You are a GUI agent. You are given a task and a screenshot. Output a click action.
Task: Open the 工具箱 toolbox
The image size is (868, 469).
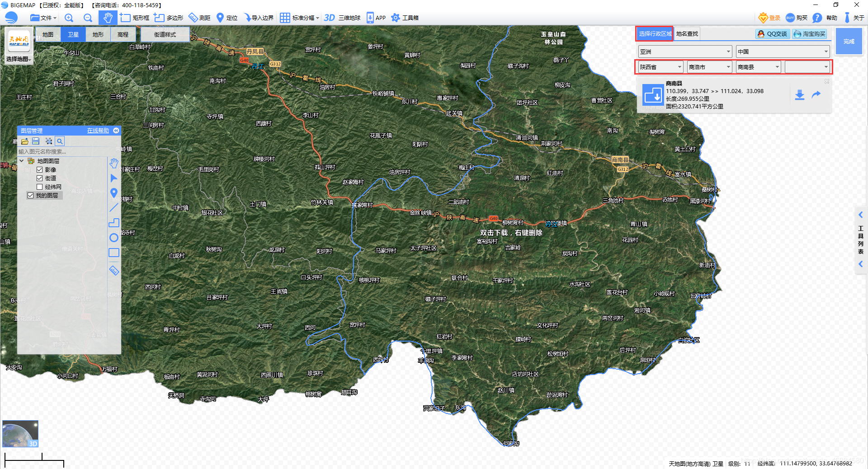405,18
